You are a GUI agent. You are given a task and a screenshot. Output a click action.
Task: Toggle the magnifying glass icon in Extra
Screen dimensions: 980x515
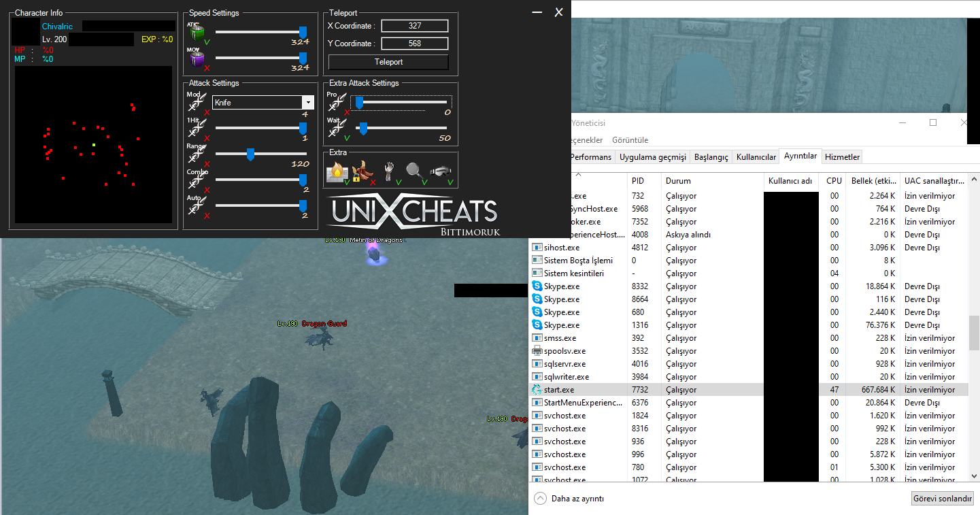416,172
